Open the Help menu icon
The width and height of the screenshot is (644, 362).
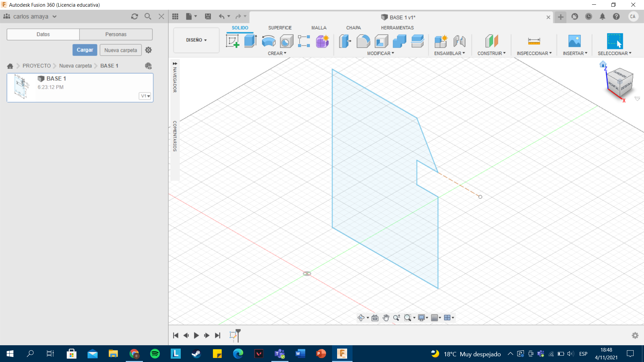616,16
